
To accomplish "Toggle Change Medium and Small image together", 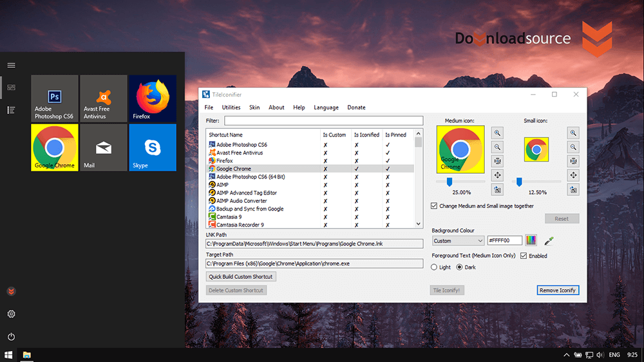I will [434, 206].
